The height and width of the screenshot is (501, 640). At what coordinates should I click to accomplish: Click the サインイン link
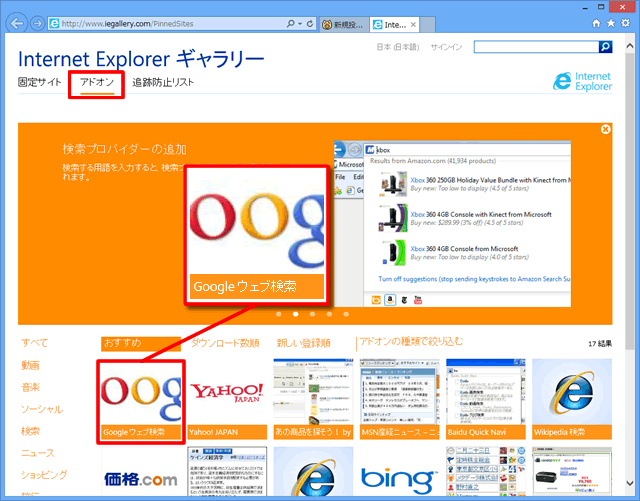pyautogui.click(x=446, y=47)
